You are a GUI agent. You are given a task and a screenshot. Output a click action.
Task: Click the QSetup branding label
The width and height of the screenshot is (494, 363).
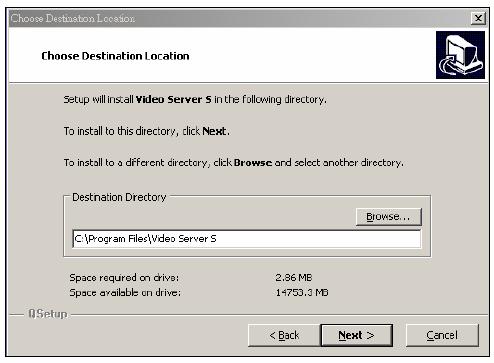[48, 314]
